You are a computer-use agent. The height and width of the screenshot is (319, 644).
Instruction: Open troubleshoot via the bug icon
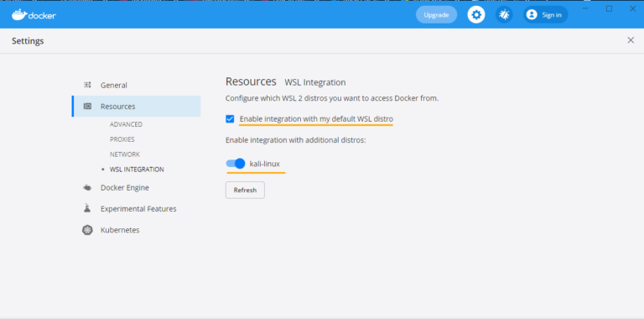coord(503,15)
